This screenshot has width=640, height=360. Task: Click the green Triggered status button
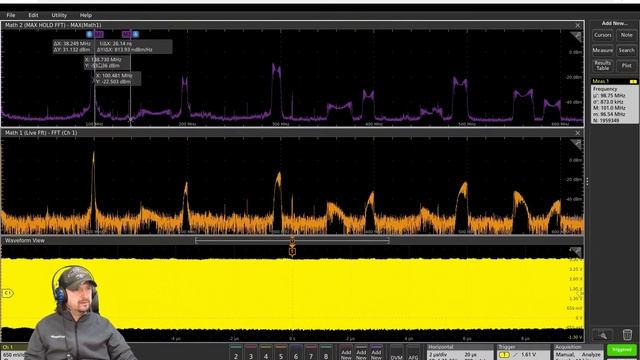622,350
